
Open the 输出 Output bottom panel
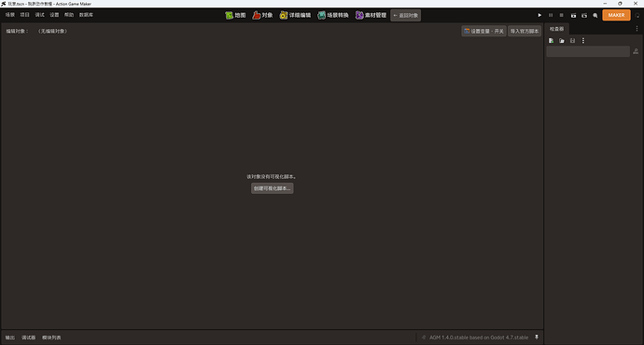click(10, 338)
